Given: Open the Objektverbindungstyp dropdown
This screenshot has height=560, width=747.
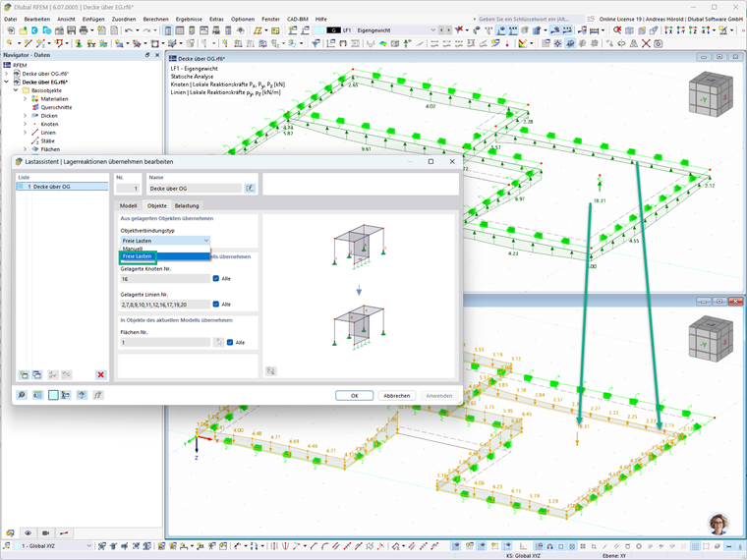Looking at the screenshot, I should [x=165, y=241].
